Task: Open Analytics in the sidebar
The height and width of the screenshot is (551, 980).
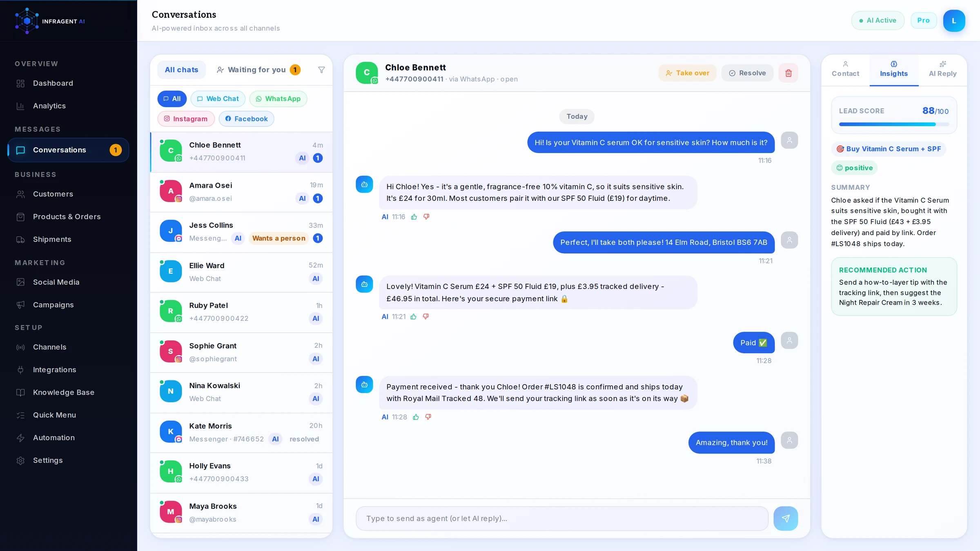Action: [x=68, y=106]
